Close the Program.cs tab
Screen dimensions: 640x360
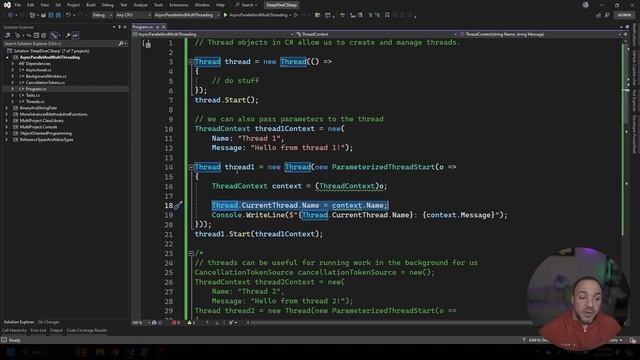tap(164, 27)
